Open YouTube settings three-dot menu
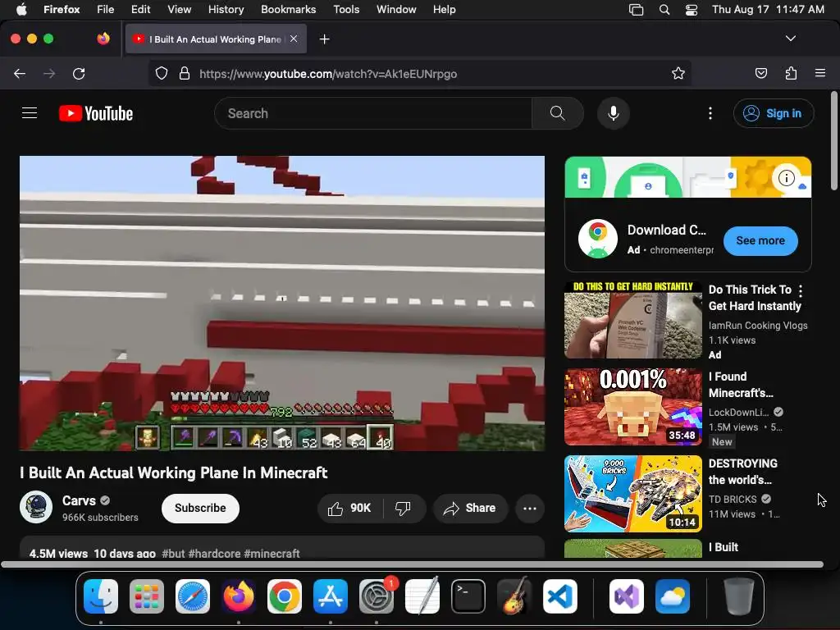The image size is (840, 630). (710, 113)
